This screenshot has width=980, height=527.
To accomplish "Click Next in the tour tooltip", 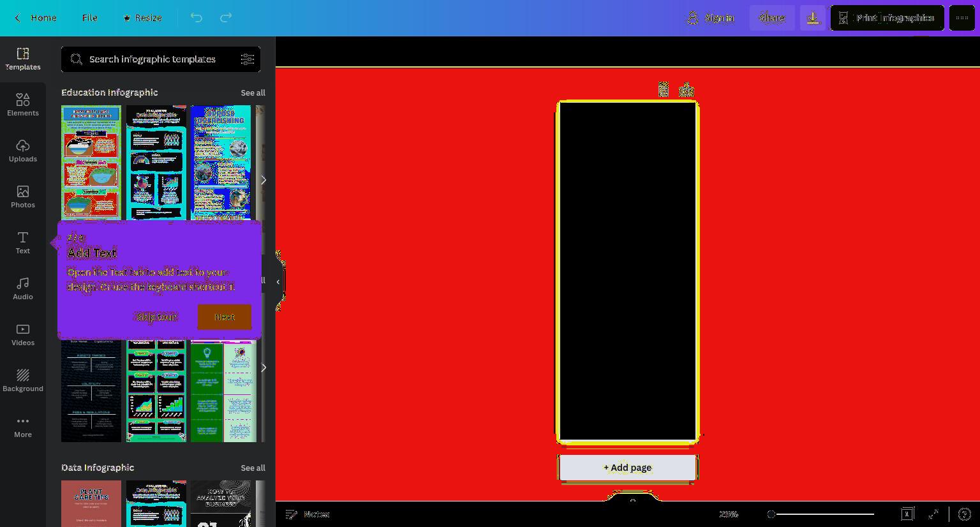I will pyautogui.click(x=225, y=317).
